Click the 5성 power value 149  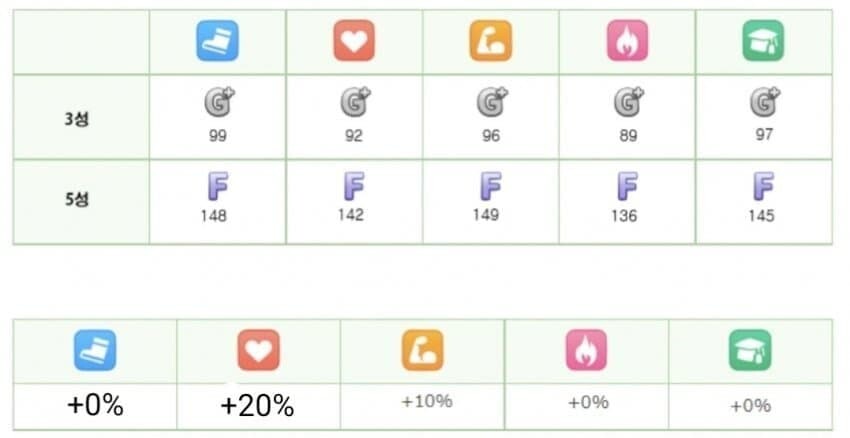[x=487, y=214]
